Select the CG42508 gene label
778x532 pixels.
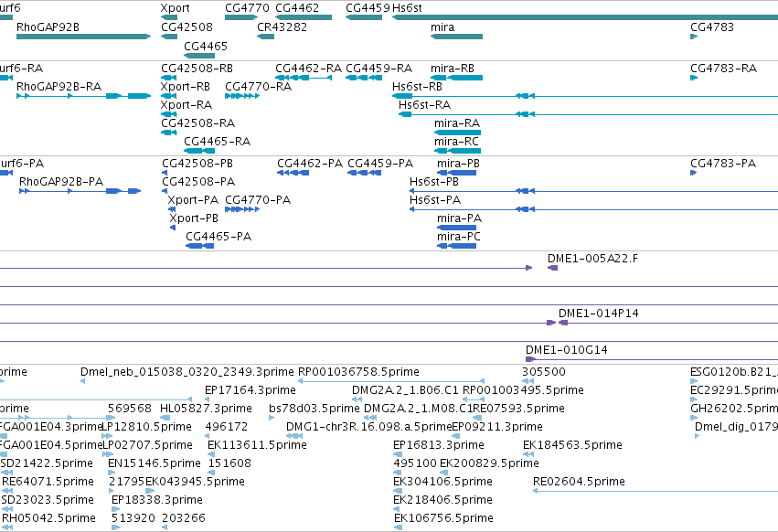187,27
